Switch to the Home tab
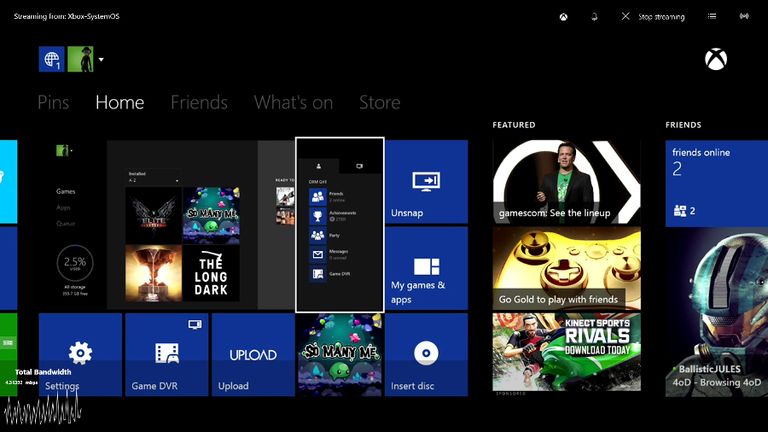768x432 pixels. 120,102
